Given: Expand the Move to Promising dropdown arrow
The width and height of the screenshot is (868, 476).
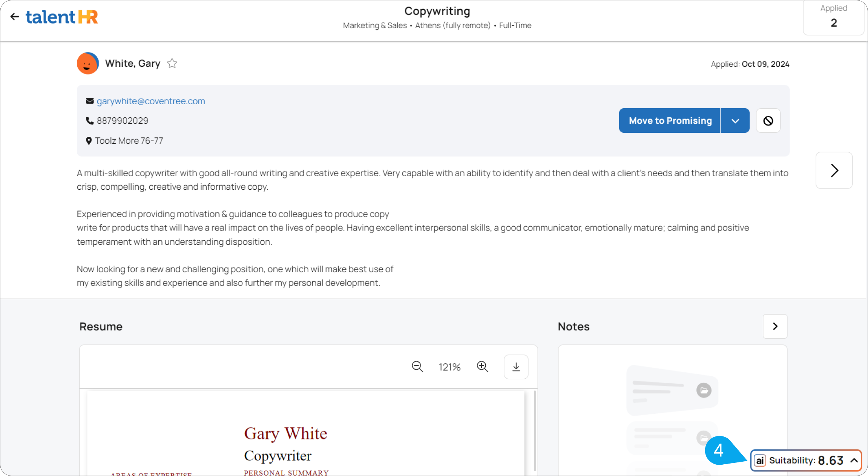Looking at the screenshot, I should (x=735, y=121).
